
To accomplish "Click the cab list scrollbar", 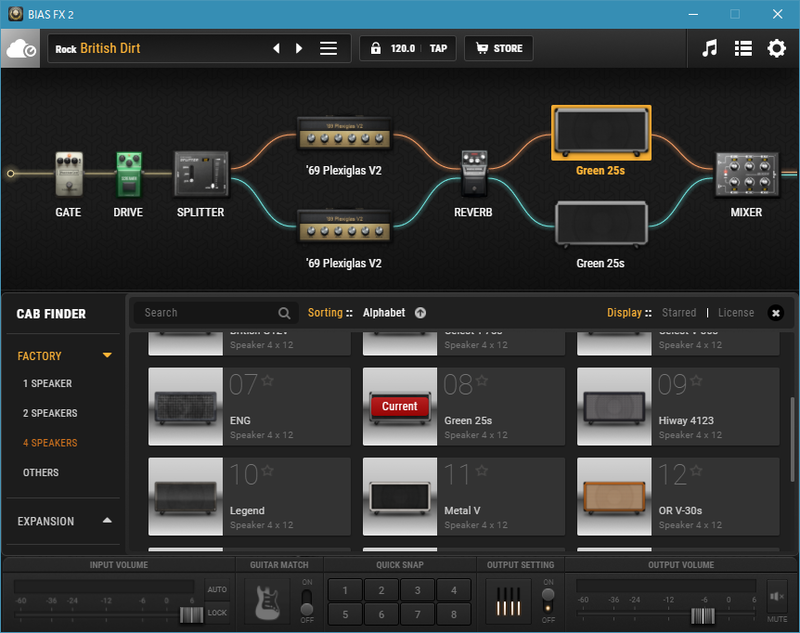I will coord(792,439).
